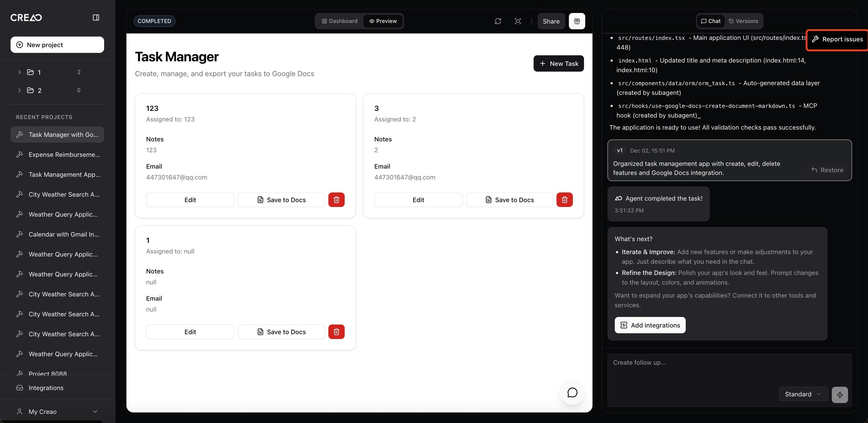Open the gift icon button

coord(577,21)
